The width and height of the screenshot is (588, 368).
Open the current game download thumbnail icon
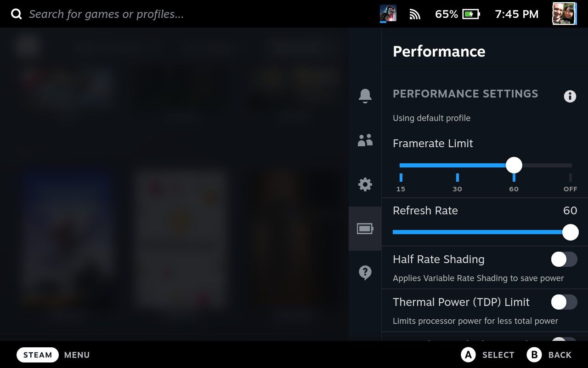click(x=388, y=13)
